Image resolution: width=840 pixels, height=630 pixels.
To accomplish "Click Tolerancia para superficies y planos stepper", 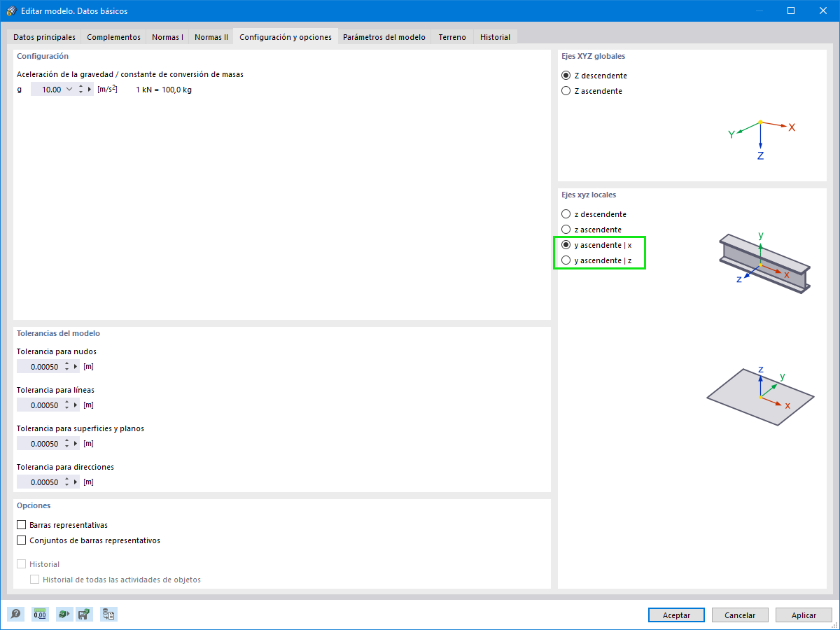I will 66,443.
